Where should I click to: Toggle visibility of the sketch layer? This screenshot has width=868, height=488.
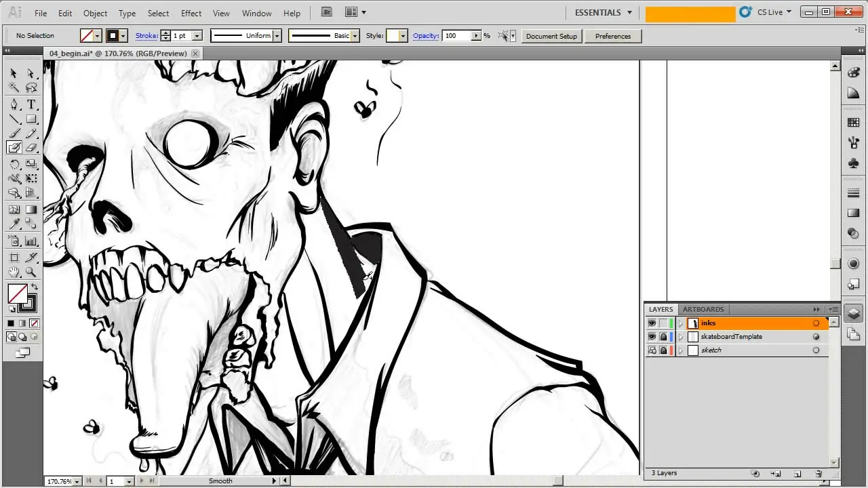[652, 350]
